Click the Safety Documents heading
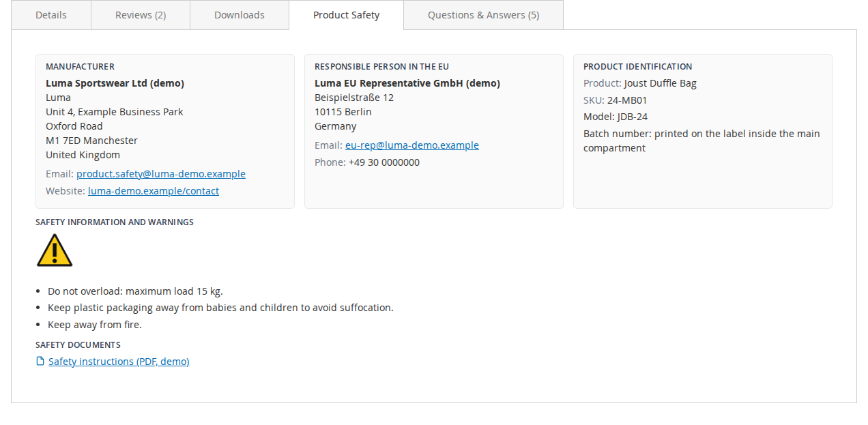The width and height of the screenshot is (868, 425). 78,345
